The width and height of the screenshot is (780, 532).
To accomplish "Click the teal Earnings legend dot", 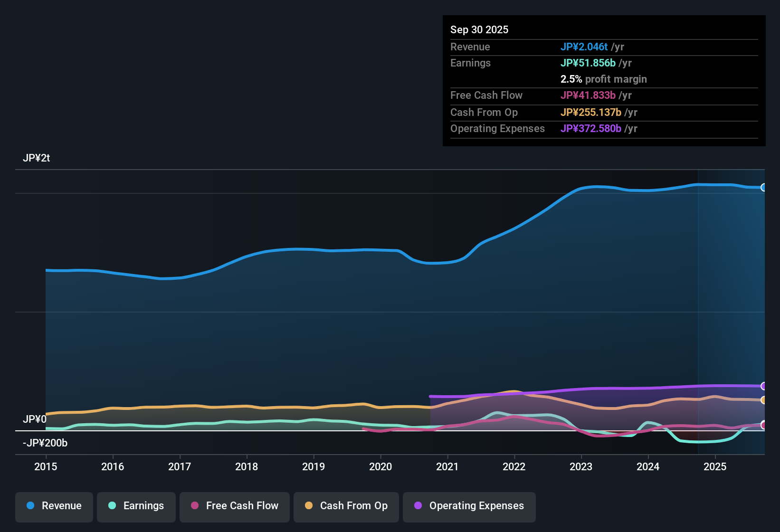I will click(112, 505).
